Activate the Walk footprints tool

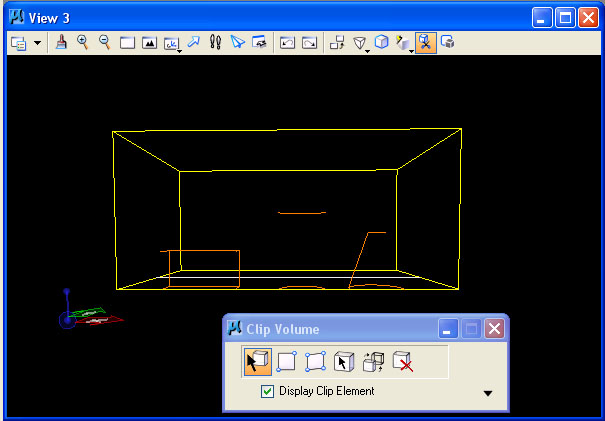(x=215, y=42)
